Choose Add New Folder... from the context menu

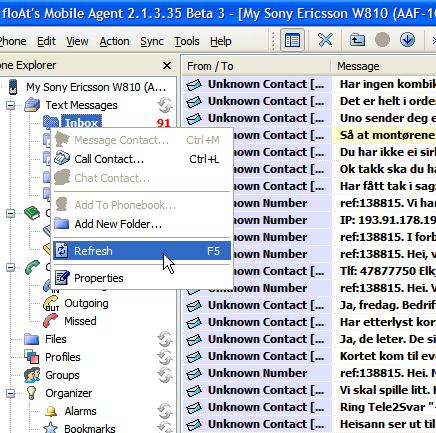[142, 224]
